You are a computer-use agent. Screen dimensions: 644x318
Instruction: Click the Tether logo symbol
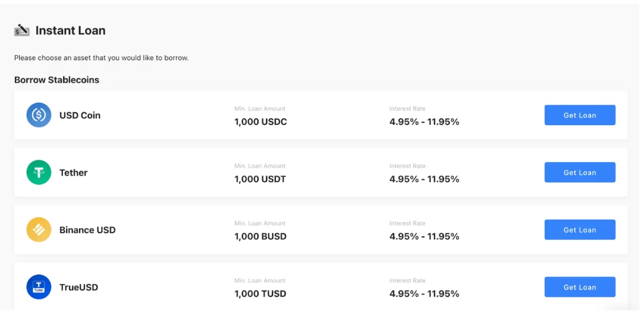pyautogui.click(x=38, y=172)
